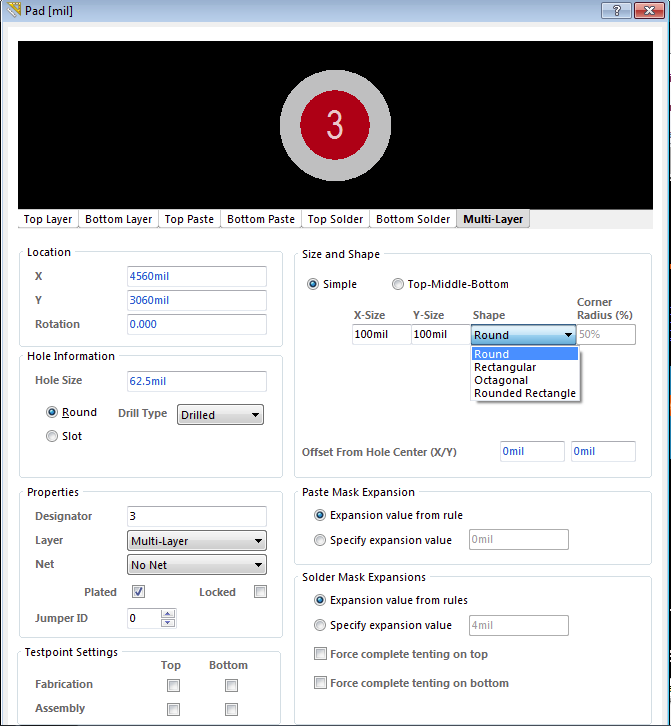This screenshot has width=671, height=726.
Task: Select Specify expansion value for paste mask
Action: 320,540
